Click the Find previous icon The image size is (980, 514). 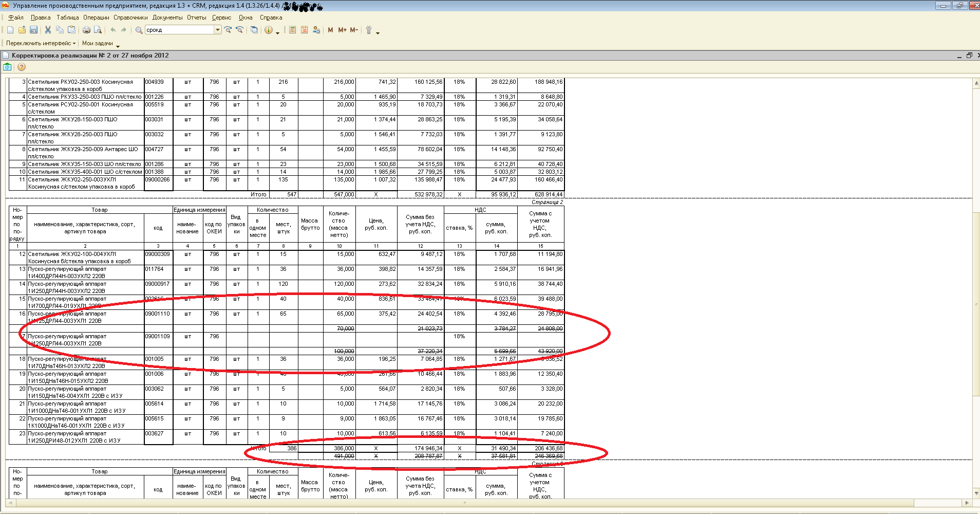coord(239,30)
